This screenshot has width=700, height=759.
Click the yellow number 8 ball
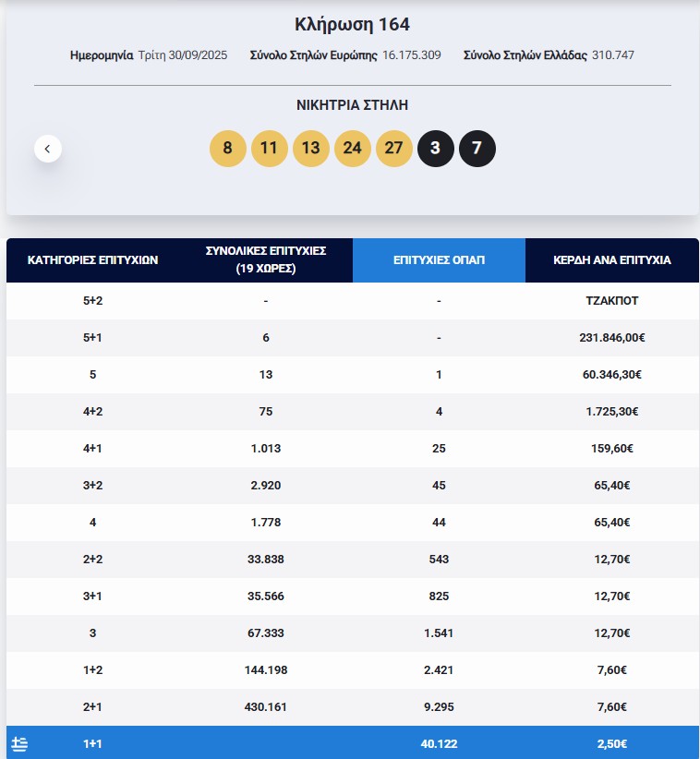(x=228, y=148)
